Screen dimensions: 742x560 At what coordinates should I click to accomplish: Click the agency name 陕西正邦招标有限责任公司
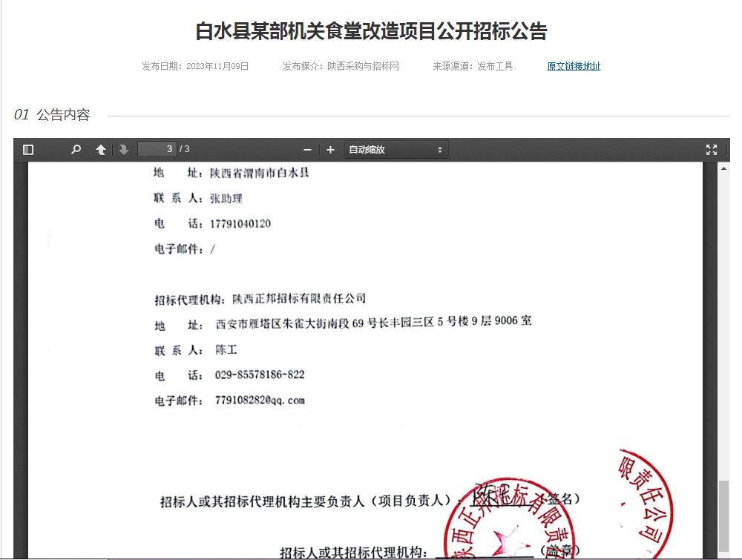[298, 299]
